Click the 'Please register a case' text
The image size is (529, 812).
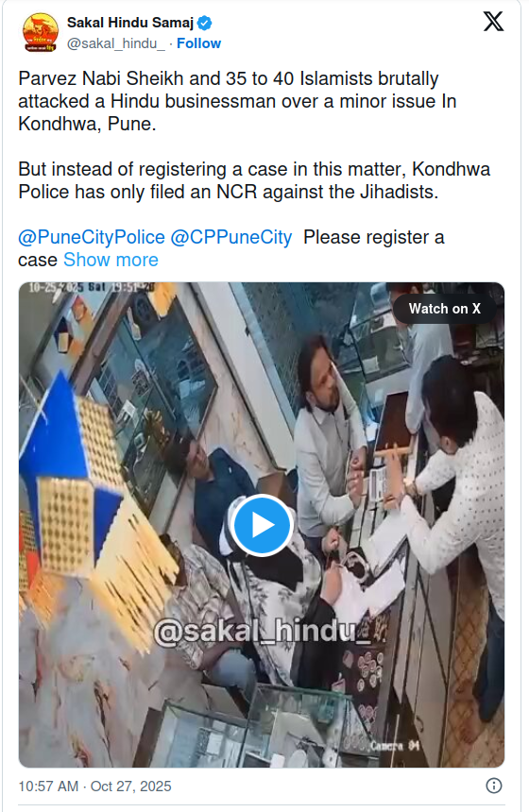pos(231,248)
